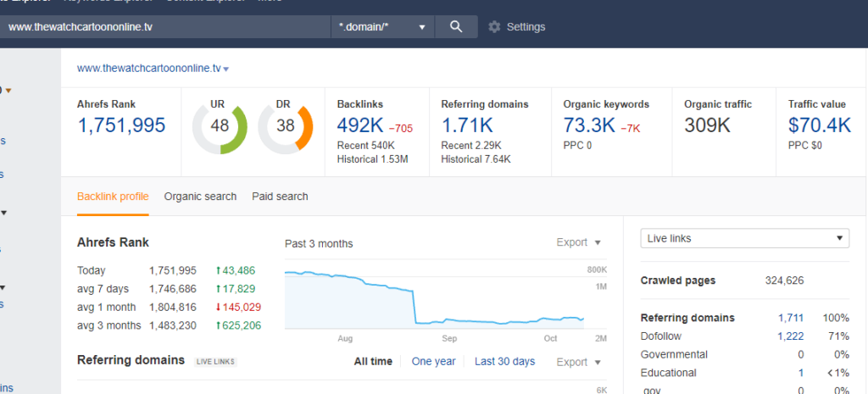This screenshot has height=394, width=868.
Task: Click the DR 38 gauge
Action: [x=286, y=127]
